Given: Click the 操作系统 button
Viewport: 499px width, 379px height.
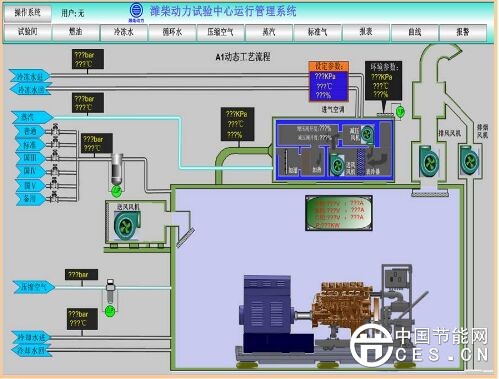Looking at the screenshot, I should point(28,13).
